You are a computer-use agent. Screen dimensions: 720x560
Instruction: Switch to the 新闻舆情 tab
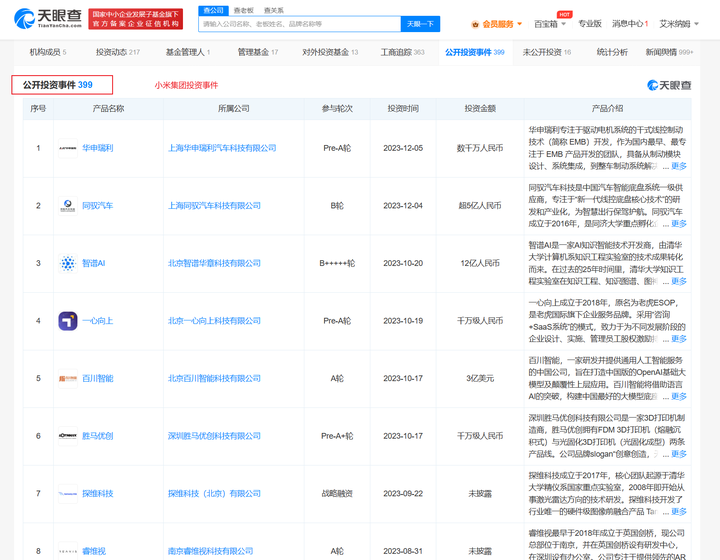tap(669, 52)
